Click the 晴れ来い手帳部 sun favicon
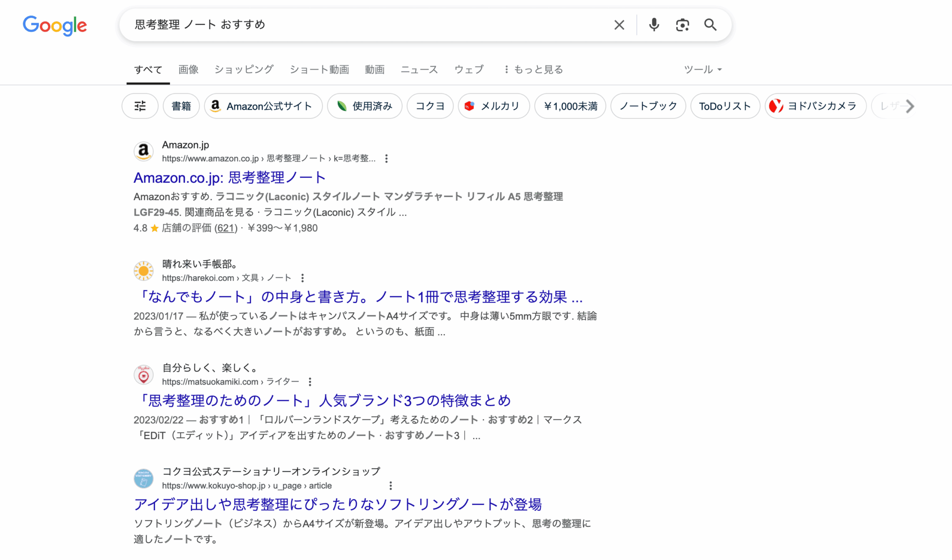 (143, 271)
